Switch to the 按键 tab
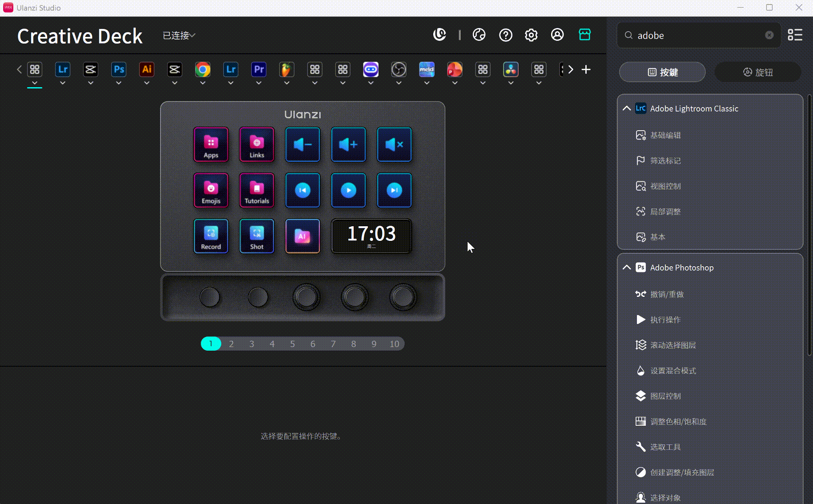This screenshot has width=813, height=504. [662, 72]
